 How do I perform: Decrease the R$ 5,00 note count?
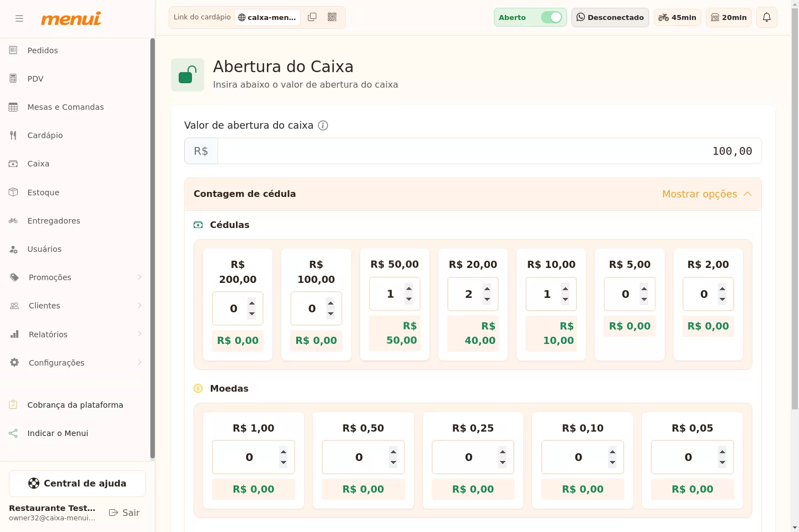pyautogui.click(x=644, y=300)
